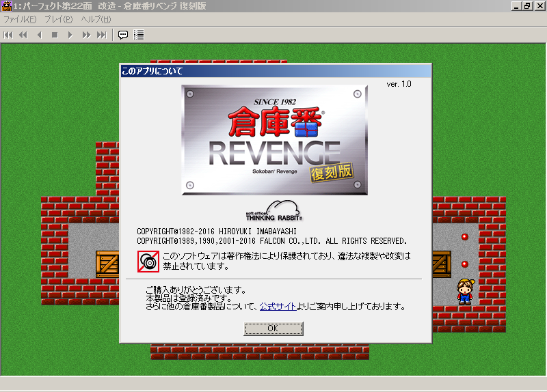The width and height of the screenshot is (547, 392).
Task: Click the application icon in title bar
Action: tap(6, 5)
